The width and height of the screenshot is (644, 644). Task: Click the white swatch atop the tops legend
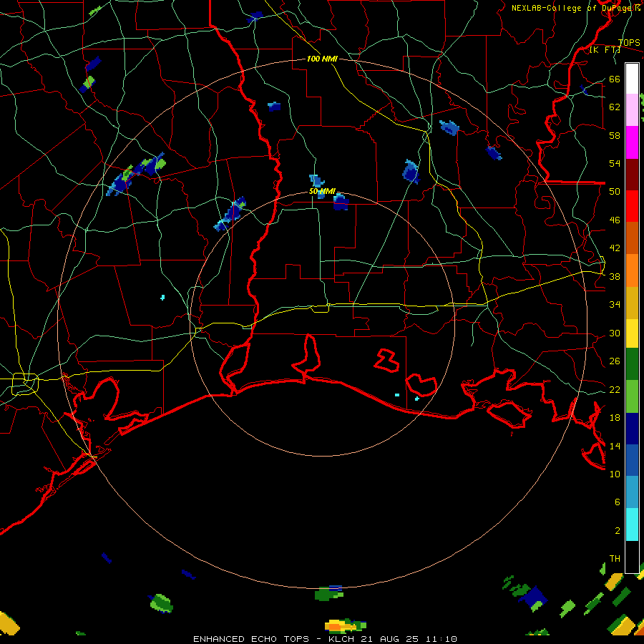click(632, 79)
